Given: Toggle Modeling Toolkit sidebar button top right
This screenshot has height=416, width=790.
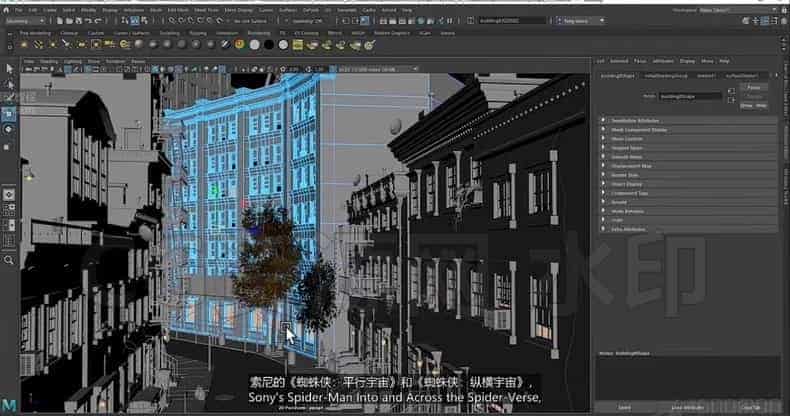Looking at the screenshot, I should click(x=746, y=21).
